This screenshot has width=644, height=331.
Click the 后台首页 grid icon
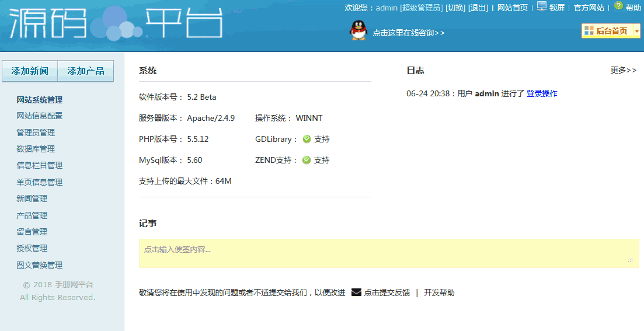click(589, 31)
